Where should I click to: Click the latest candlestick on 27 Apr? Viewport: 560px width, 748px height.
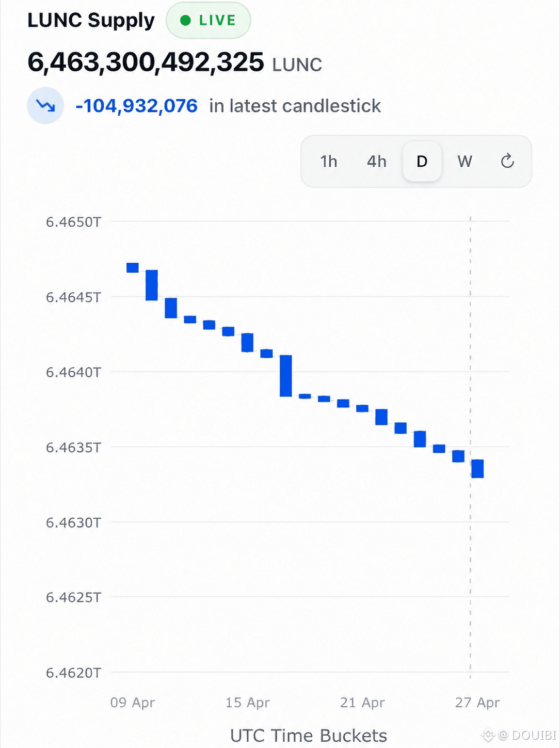pyautogui.click(x=477, y=469)
